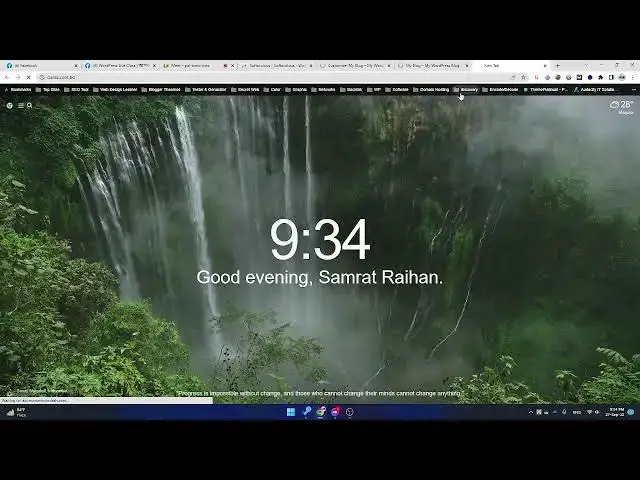Close the Facebook tab
Screen dimensions: 640x480
76,65
